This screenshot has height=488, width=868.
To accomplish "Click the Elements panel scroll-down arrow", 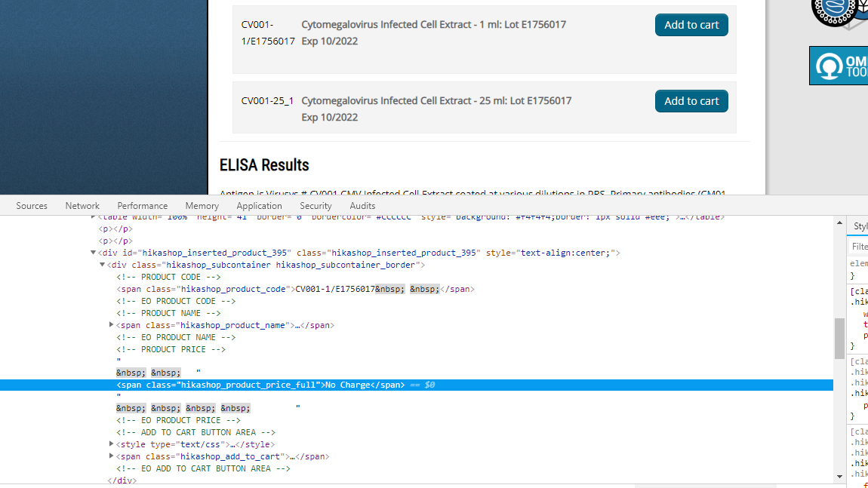I will [839, 477].
